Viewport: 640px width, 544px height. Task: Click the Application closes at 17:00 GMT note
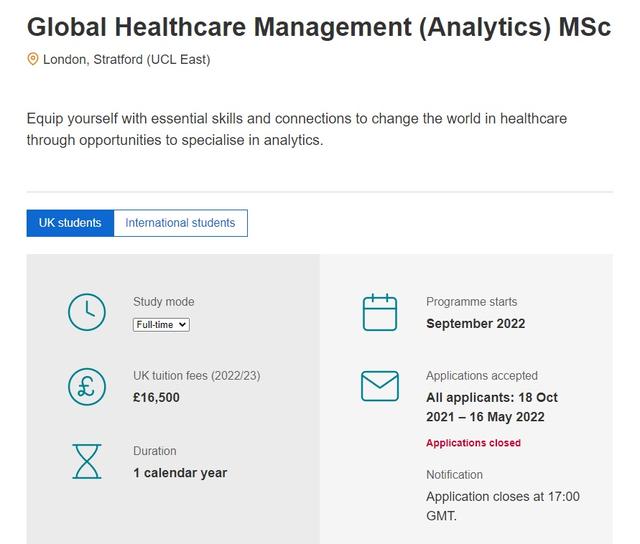[503, 506]
